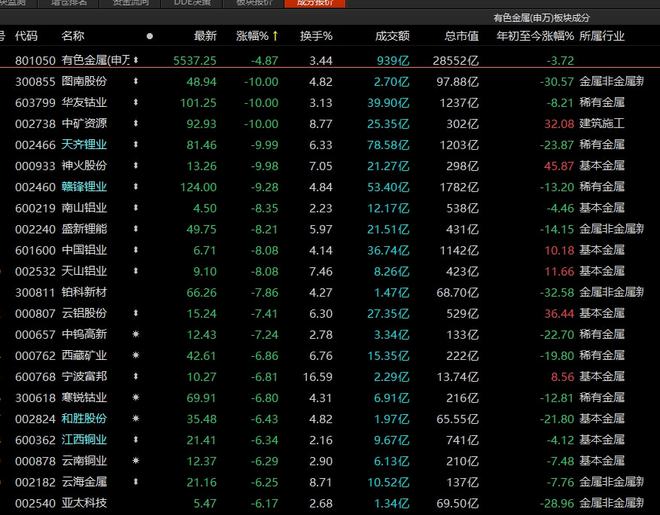Open the highlighted 江西铜业 stock name

tap(84, 439)
